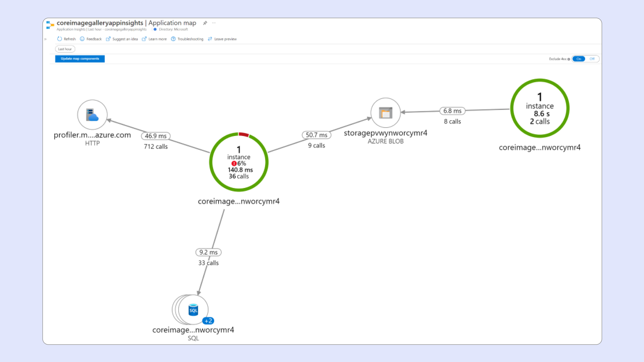Viewport: 644px width, 362px height.
Task: Click the 33 calls text
Action: tap(208, 263)
